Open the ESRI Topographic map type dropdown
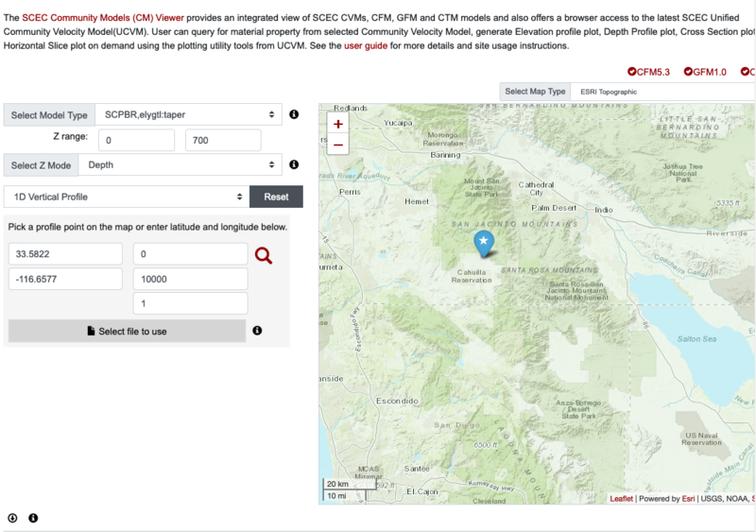The image size is (756, 532). [663, 92]
